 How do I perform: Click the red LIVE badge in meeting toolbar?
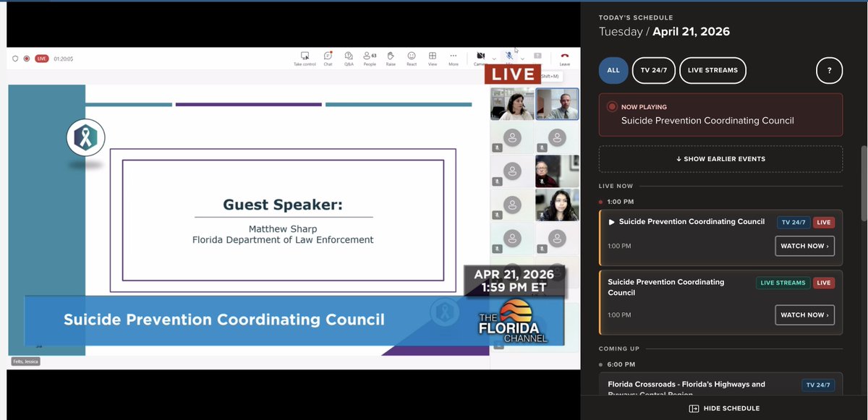pos(41,59)
